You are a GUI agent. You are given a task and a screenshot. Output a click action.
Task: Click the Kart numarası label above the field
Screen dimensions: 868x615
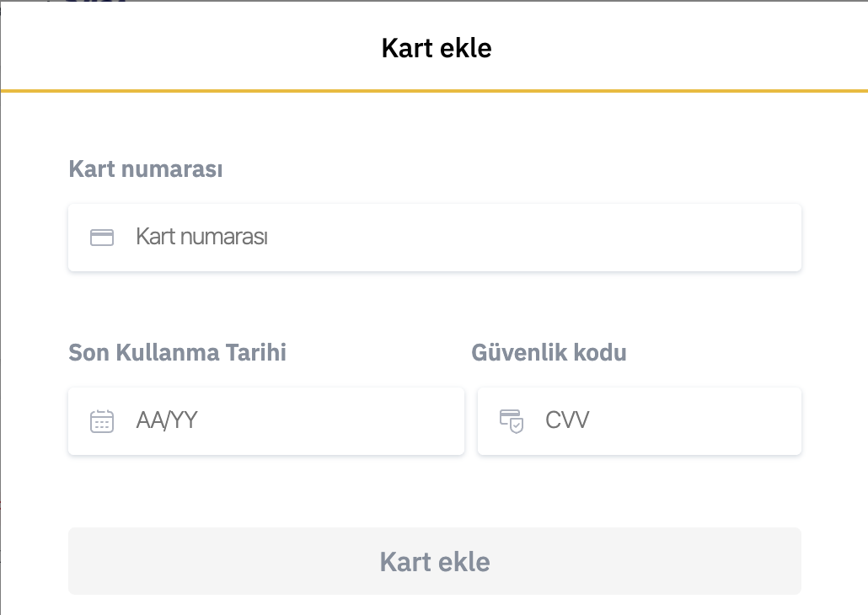click(145, 169)
